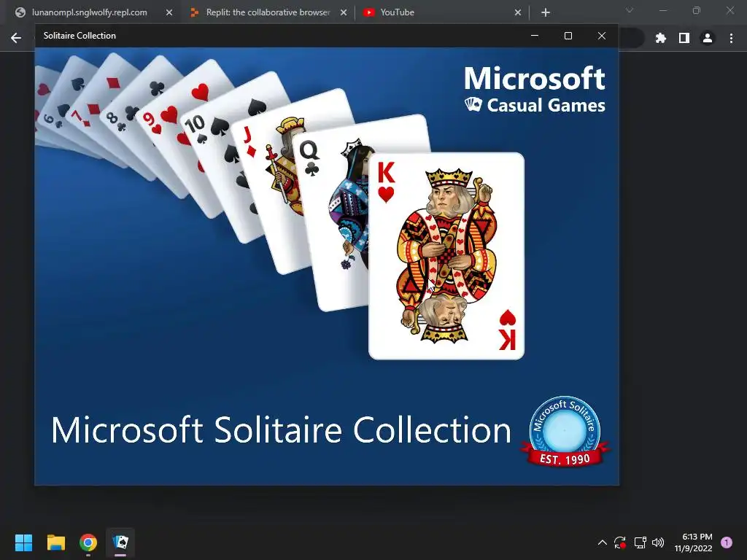Close the Solitaire Collection window
Image resolution: width=747 pixels, height=560 pixels.
click(602, 36)
